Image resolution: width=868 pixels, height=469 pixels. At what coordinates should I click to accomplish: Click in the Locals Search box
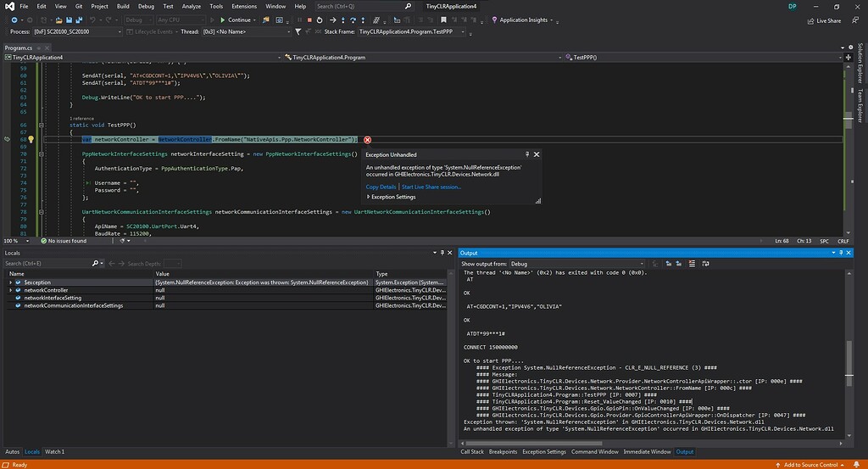46,264
